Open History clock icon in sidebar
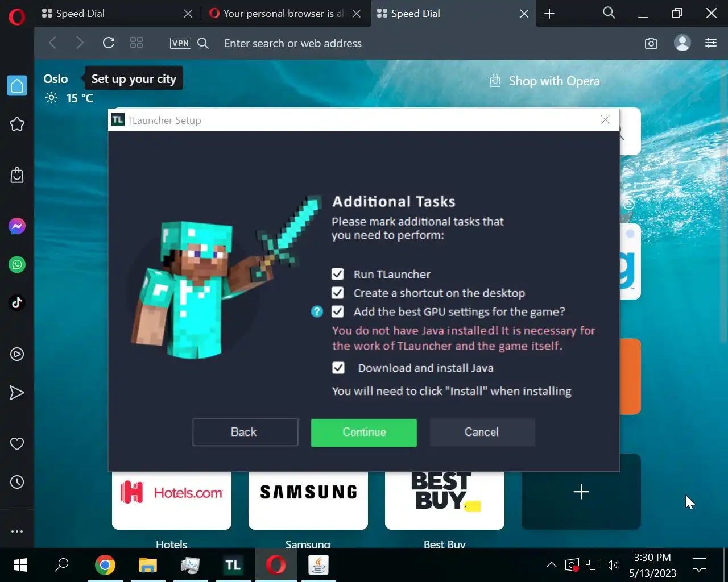Viewport: 728px width, 582px height. [17, 482]
